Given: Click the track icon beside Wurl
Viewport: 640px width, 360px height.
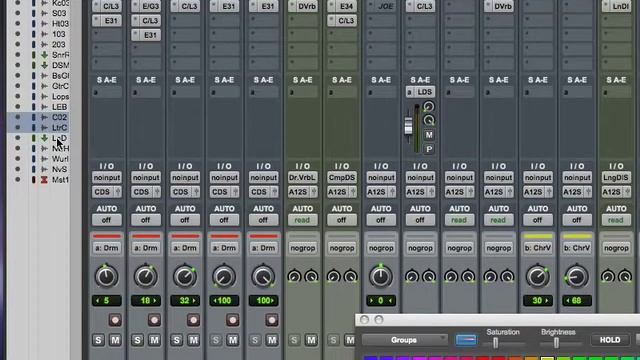Looking at the screenshot, I should [x=44, y=159].
